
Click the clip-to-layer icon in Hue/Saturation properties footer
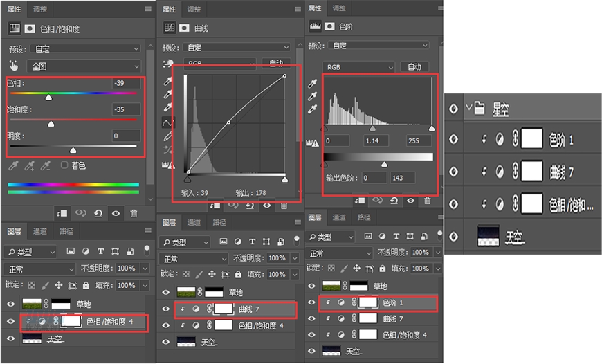pos(62,213)
